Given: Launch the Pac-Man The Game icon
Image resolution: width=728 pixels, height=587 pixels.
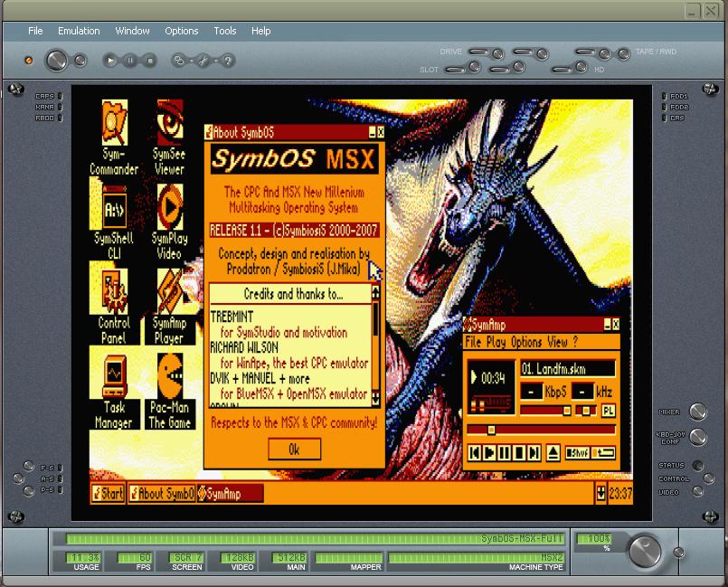Looking at the screenshot, I should [x=169, y=391].
